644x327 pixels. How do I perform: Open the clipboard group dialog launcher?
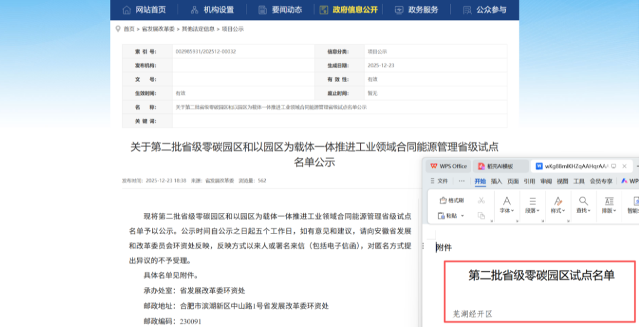click(492, 221)
